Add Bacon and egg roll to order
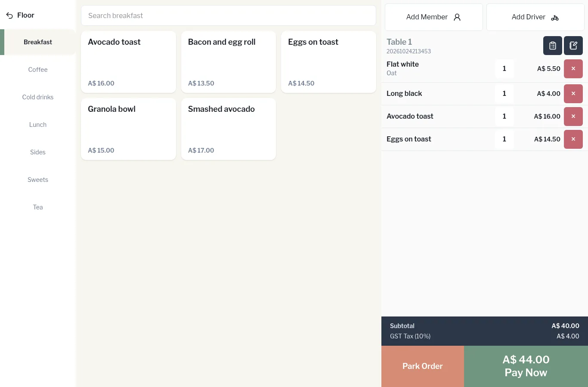The height and width of the screenshot is (387, 588). 229,62
